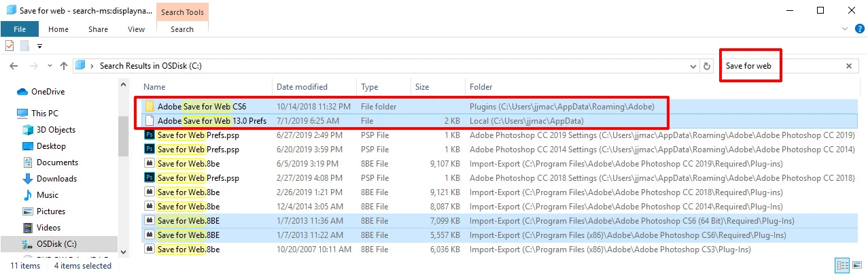Click the File Explorer title bar icon
Screen dimensions: 868x274
coord(10,10)
